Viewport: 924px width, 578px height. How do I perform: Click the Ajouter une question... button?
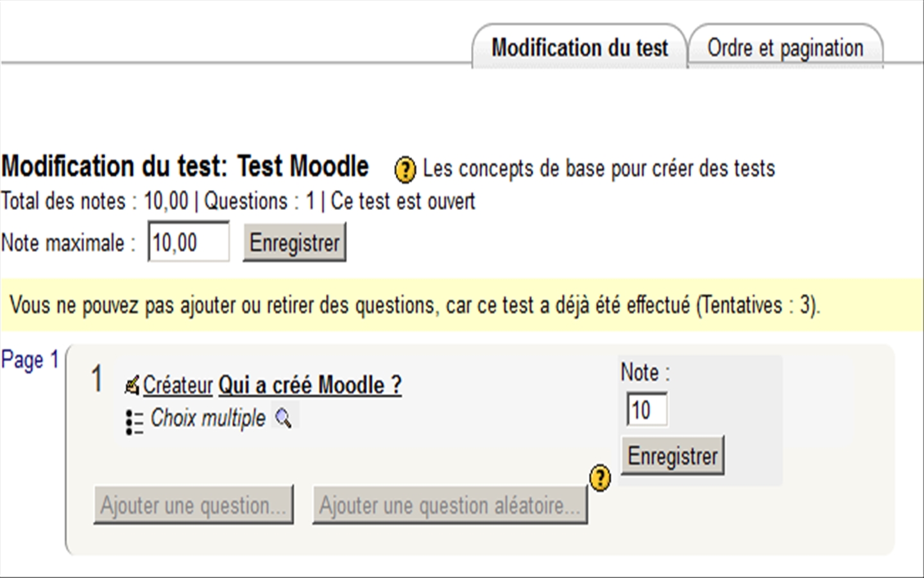(194, 505)
